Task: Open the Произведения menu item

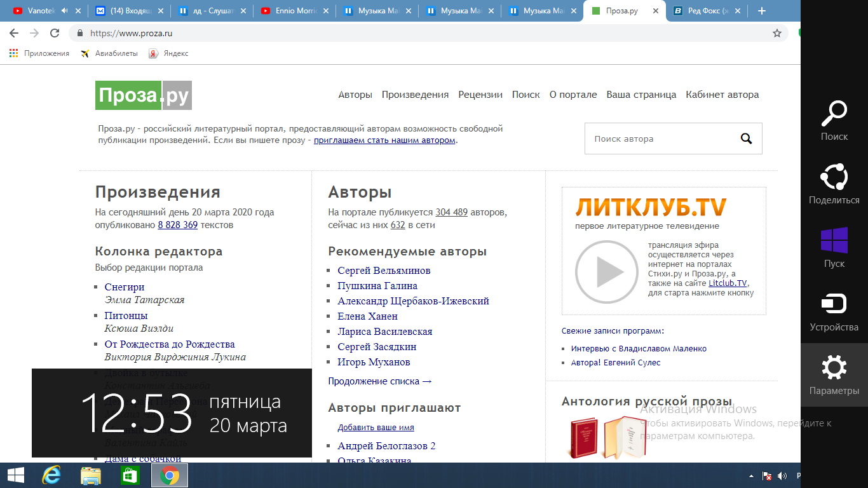Action: click(x=416, y=95)
